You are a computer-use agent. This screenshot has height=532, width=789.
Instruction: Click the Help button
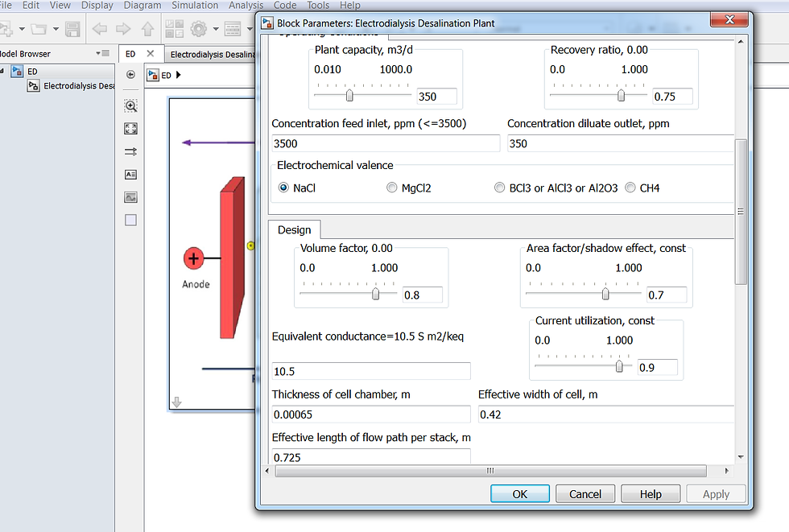coord(651,494)
